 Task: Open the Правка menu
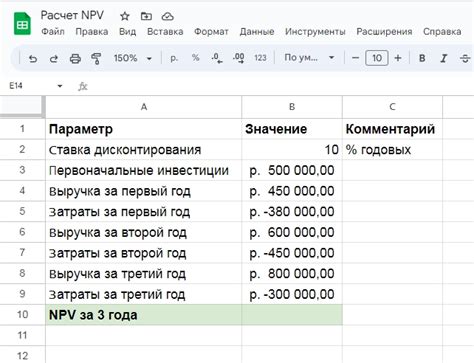pyautogui.click(x=92, y=32)
